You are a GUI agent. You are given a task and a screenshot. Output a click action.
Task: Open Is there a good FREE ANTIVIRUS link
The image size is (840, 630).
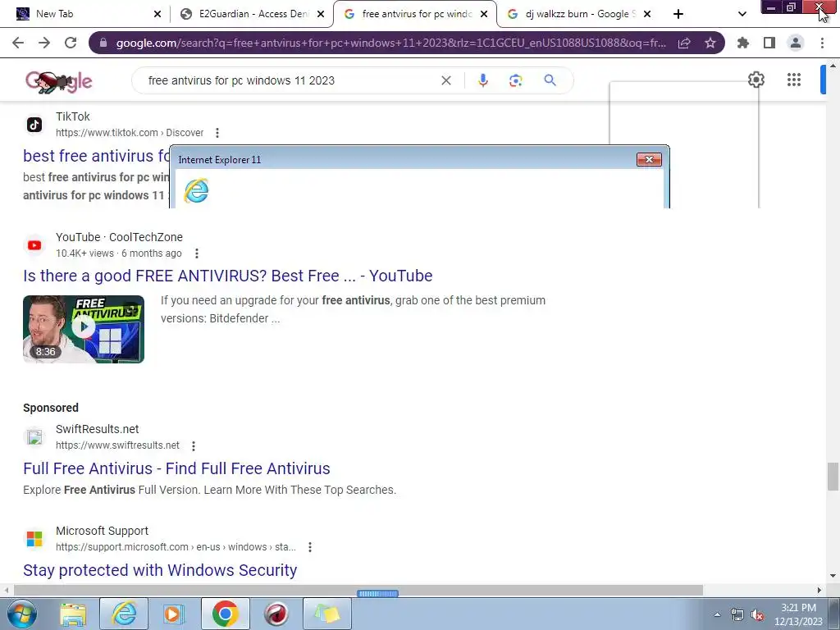(228, 276)
